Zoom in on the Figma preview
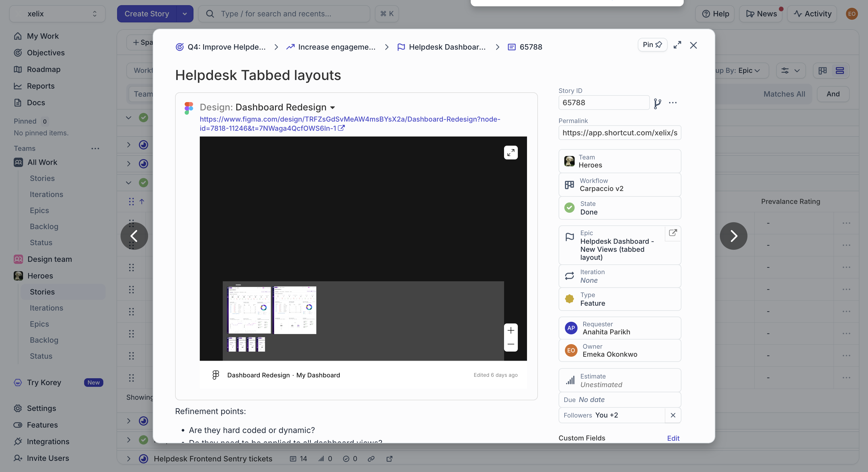 tap(510, 331)
